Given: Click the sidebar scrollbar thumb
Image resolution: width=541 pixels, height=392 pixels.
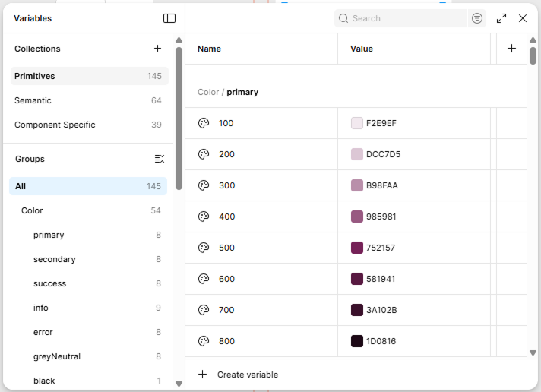Looking at the screenshot, I should click(x=179, y=119).
